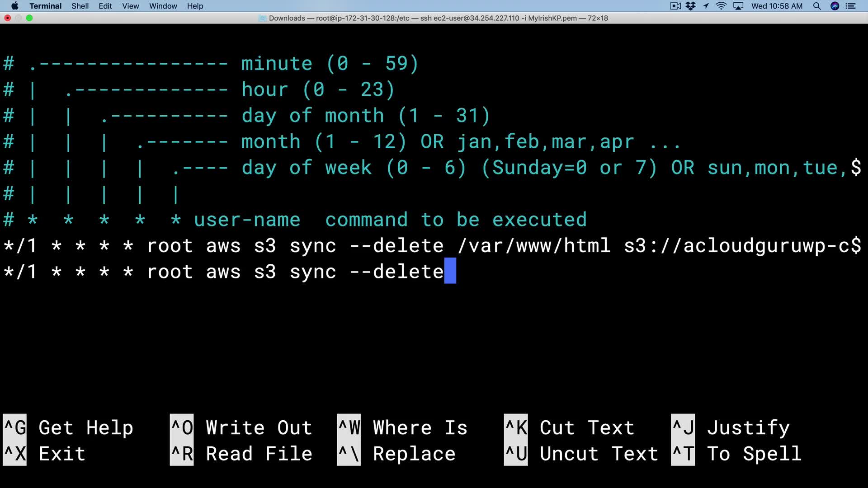The width and height of the screenshot is (868, 488).
Task: Click the Siri icon
Action: (x=835, y=6)
